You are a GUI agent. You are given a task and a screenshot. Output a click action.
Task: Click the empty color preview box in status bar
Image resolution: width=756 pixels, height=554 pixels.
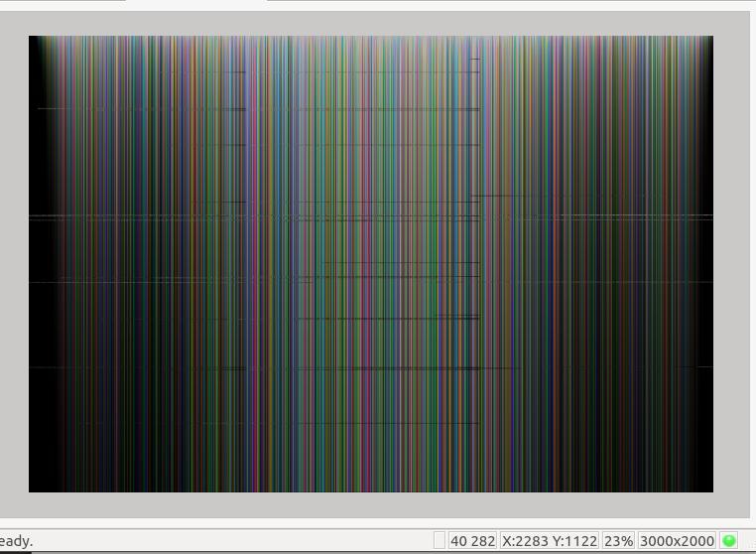(x=440, y=541)
